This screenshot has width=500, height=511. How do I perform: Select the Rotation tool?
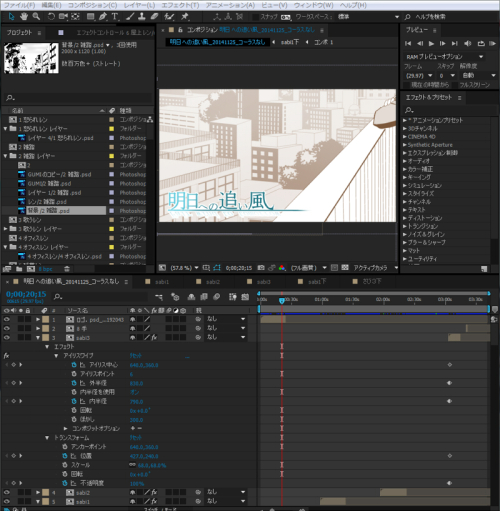[51, 16]
